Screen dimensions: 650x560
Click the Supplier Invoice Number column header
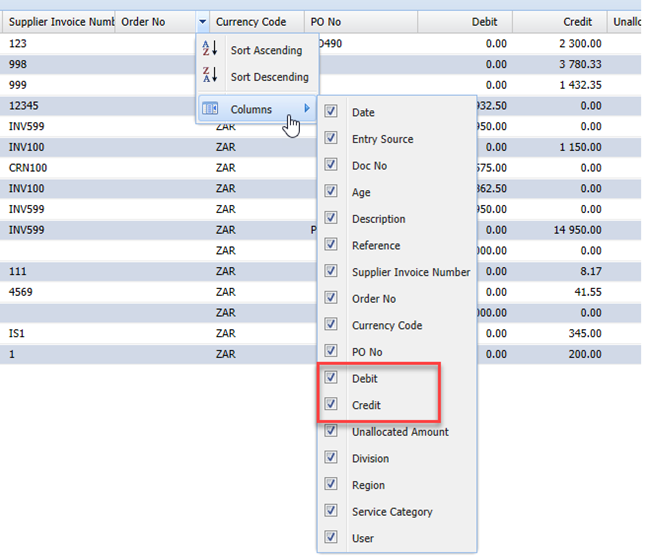pyautogui.click(x=60, y=21)
